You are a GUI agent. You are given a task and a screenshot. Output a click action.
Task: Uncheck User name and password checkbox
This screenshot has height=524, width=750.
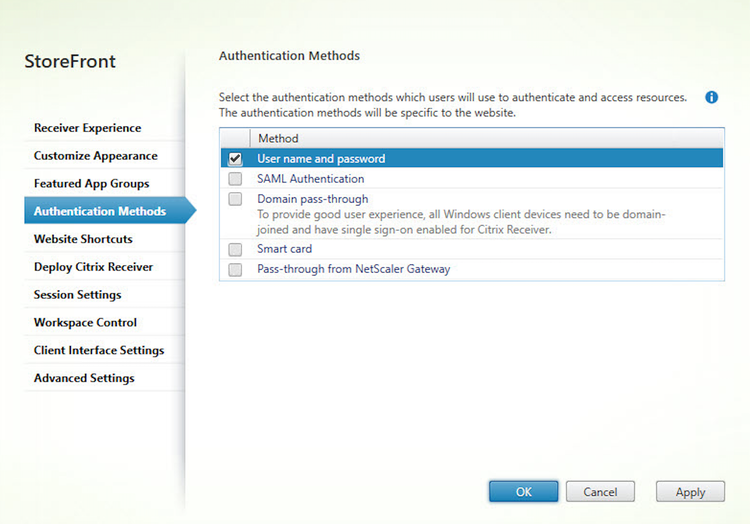coord(235,159)
